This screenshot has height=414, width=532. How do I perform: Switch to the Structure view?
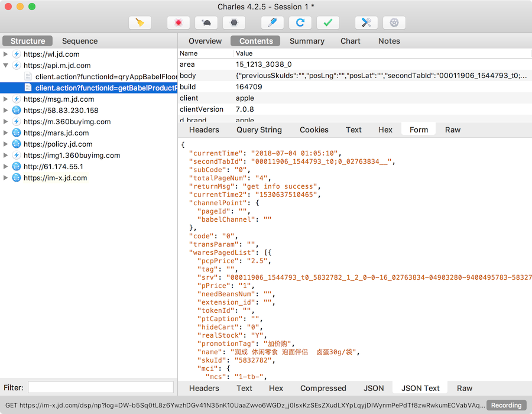[x=27, y=41]
